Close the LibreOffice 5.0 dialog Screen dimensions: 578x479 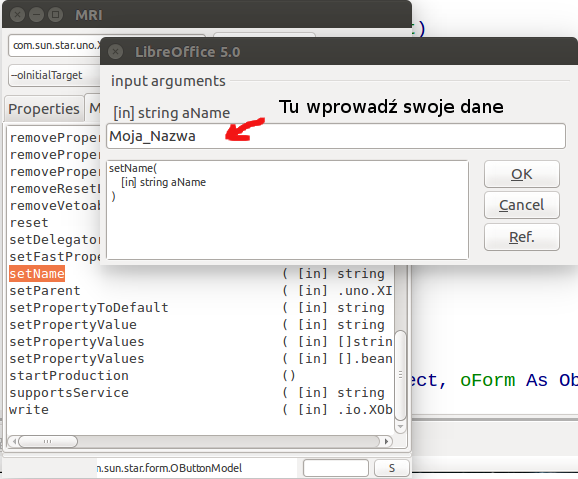point(115,52)
